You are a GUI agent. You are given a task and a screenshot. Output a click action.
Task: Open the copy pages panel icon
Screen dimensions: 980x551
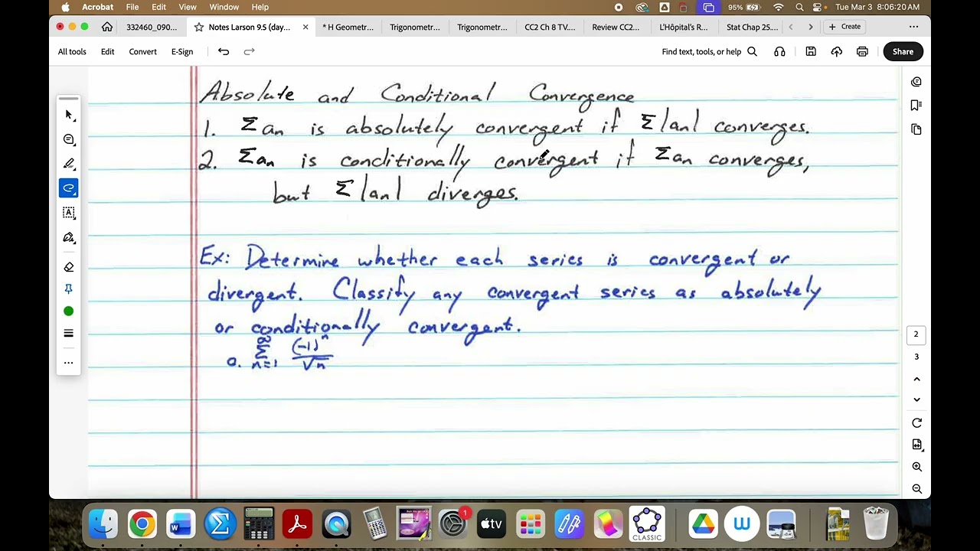point(916,129)
